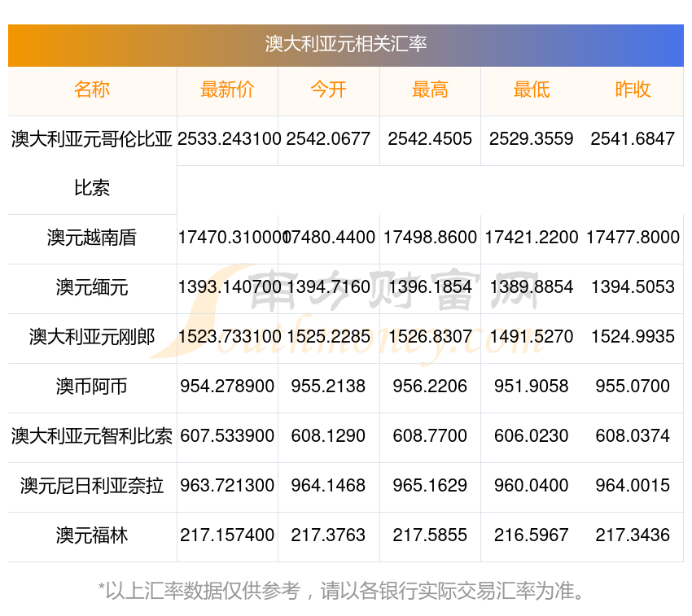692x616 pixels.
Task: Click the 澳大利亚元相关汇率 title banner
Action: click(346, 44)
